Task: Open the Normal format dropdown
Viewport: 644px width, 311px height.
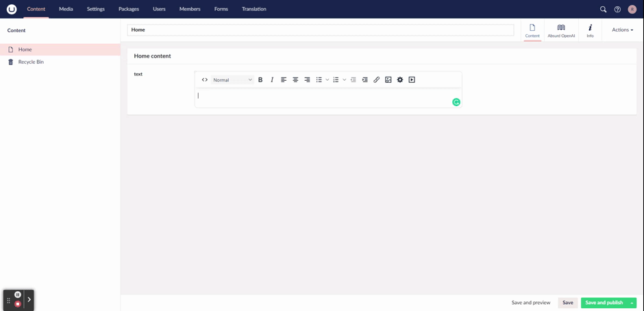Action: 232,79
